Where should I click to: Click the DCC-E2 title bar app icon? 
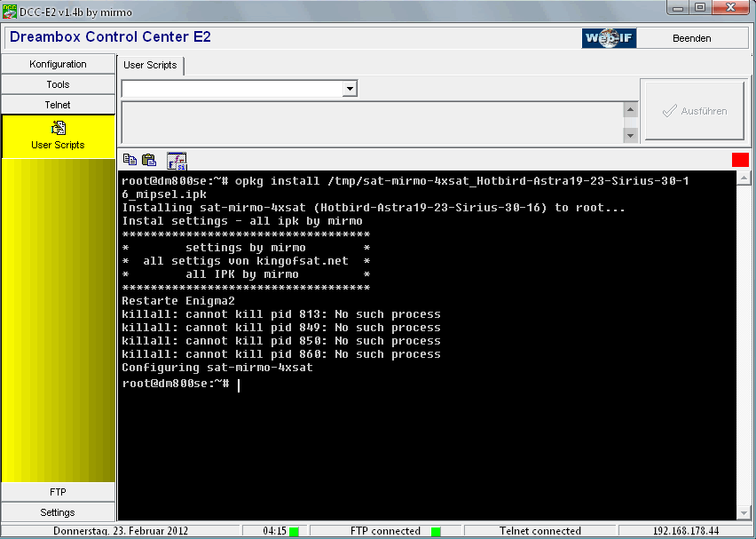(x=10, y=10)
